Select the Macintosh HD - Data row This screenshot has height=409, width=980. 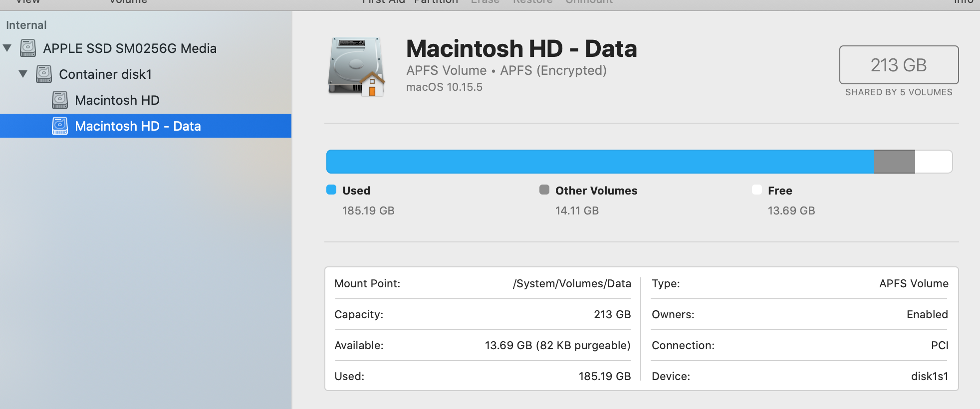pos(146,126)
